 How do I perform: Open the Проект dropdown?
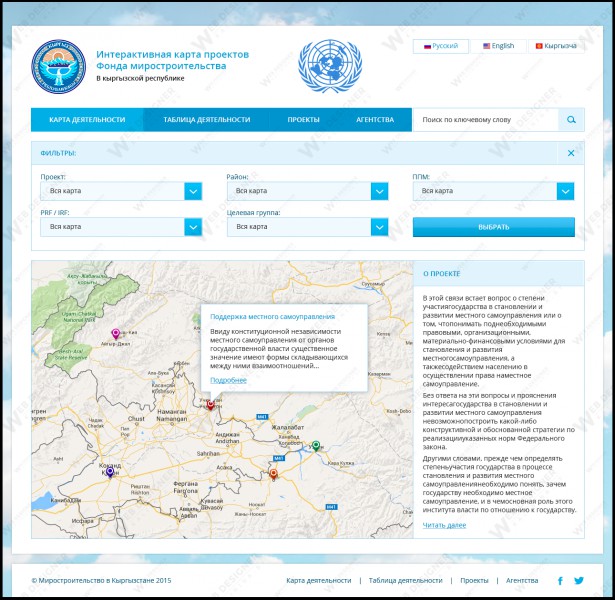[x=121, y=191]
